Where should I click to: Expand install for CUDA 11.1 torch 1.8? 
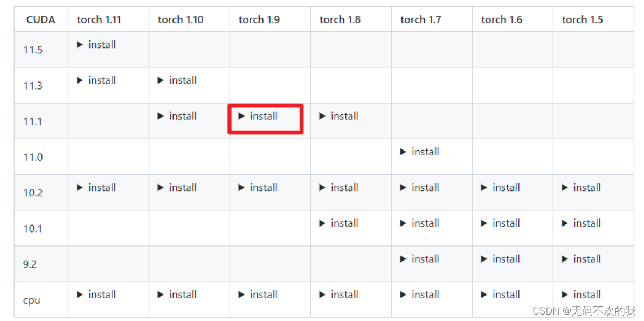coord(339,116)
